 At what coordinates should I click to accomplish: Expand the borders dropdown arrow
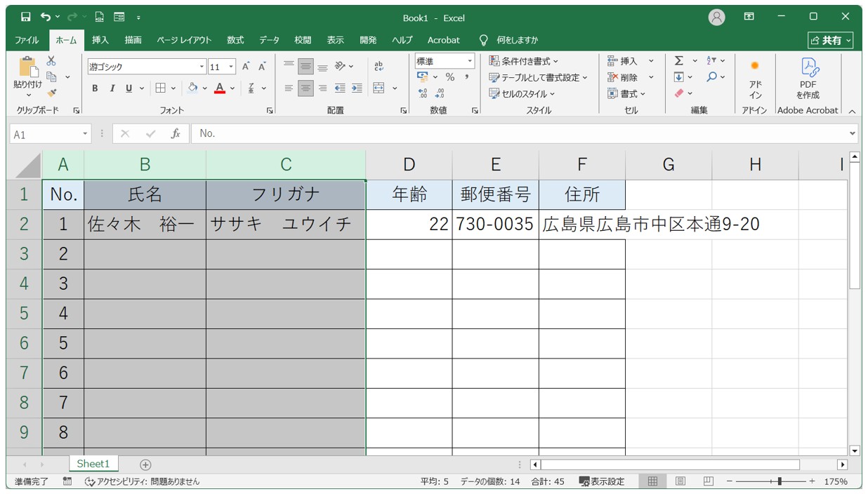tap(173, 88)
